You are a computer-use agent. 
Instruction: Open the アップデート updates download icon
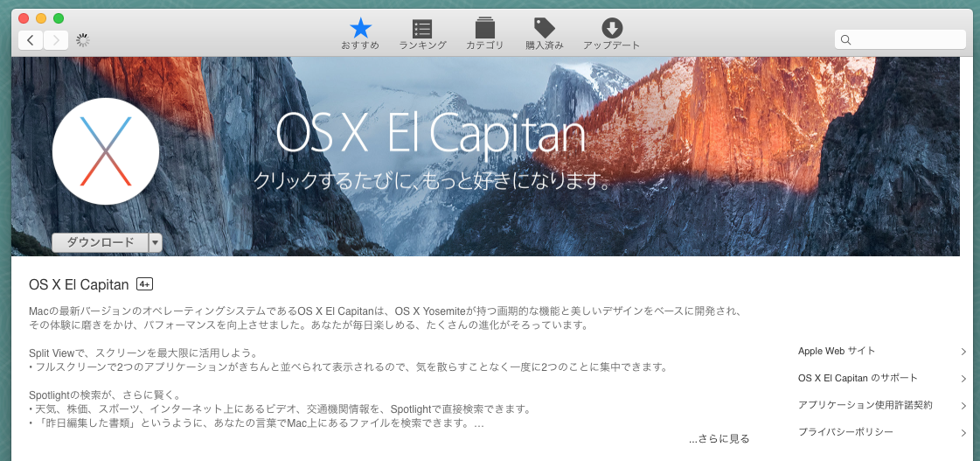tap(611, 34)
